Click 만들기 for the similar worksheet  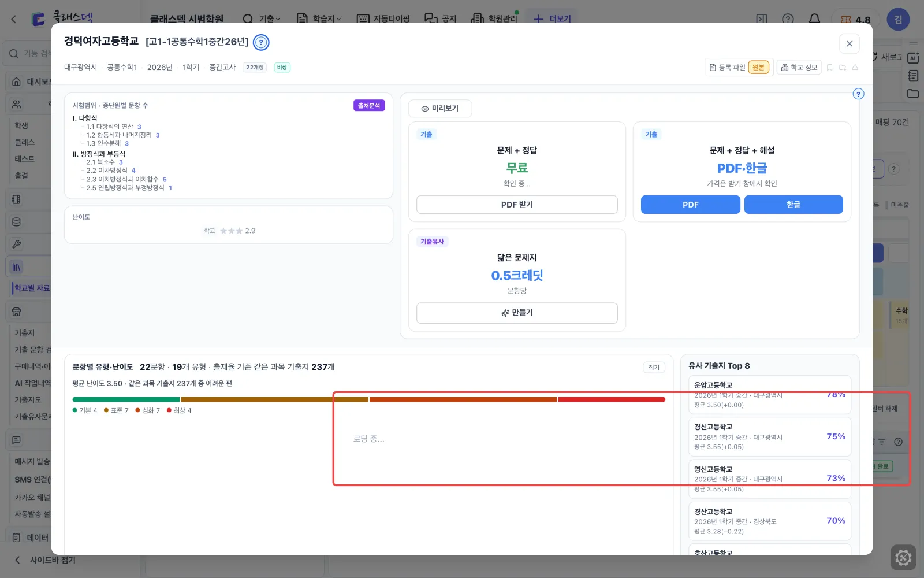pyautogui.click(x=517, y=313)
